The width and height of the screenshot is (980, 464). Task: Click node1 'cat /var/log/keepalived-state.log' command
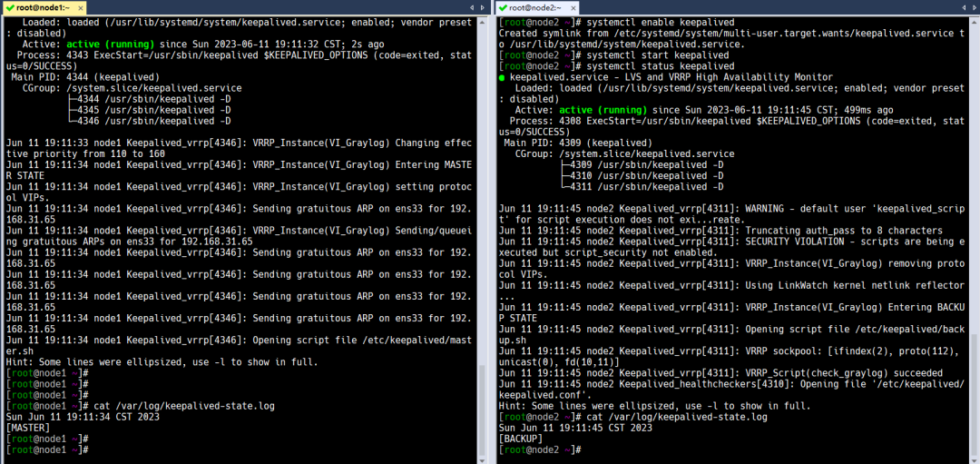183,406
